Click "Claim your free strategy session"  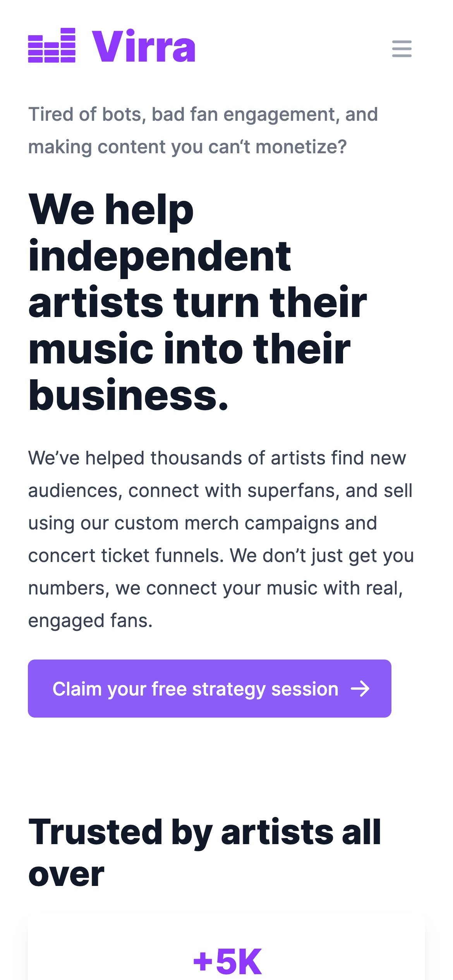point(196,689)
